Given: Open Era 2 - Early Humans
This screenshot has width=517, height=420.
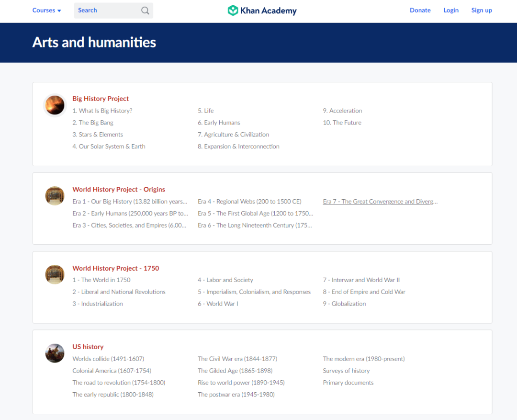Looking at the screenshot, I should (x=130, y=214).
